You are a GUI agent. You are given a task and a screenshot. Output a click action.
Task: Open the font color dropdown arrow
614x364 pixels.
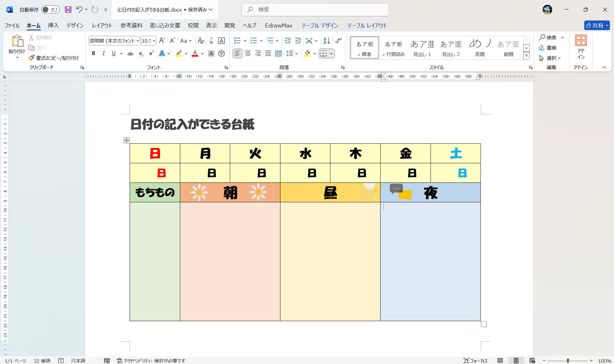202,53
